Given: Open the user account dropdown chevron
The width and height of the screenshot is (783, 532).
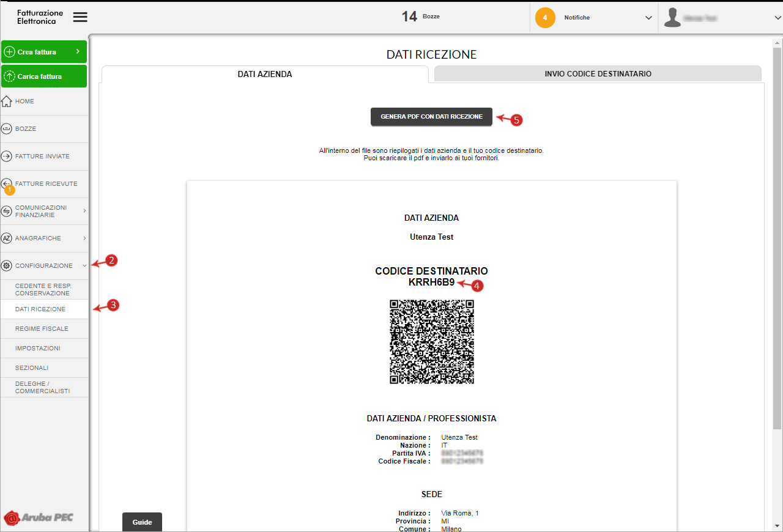Looking at the screenshot, I should (x=778, y=18).
